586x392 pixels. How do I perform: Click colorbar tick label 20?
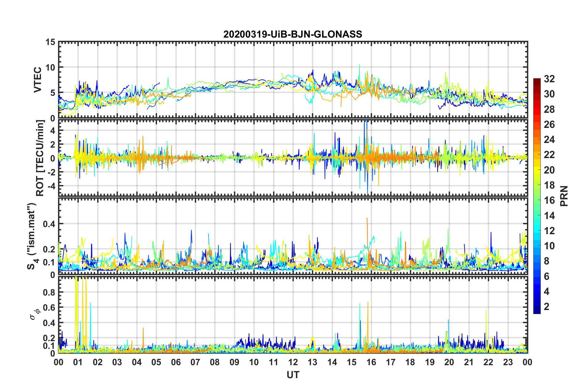coord(549,170)
